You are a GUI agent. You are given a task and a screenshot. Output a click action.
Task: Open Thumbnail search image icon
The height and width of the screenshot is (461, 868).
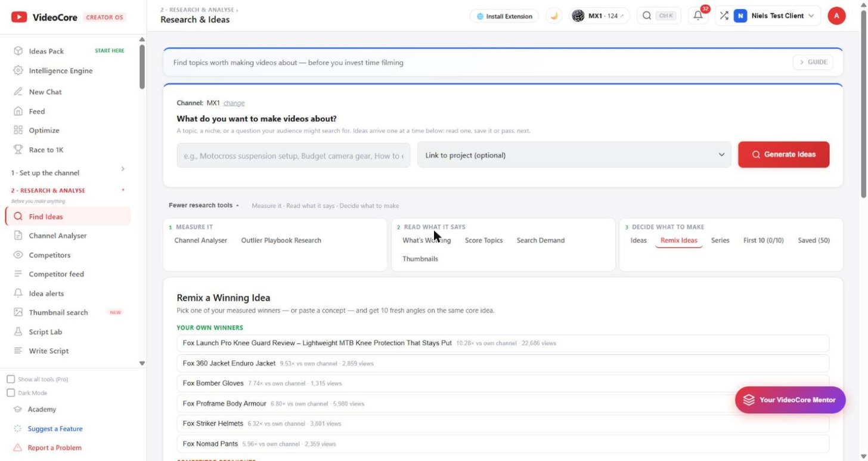[x=18, y=313]
